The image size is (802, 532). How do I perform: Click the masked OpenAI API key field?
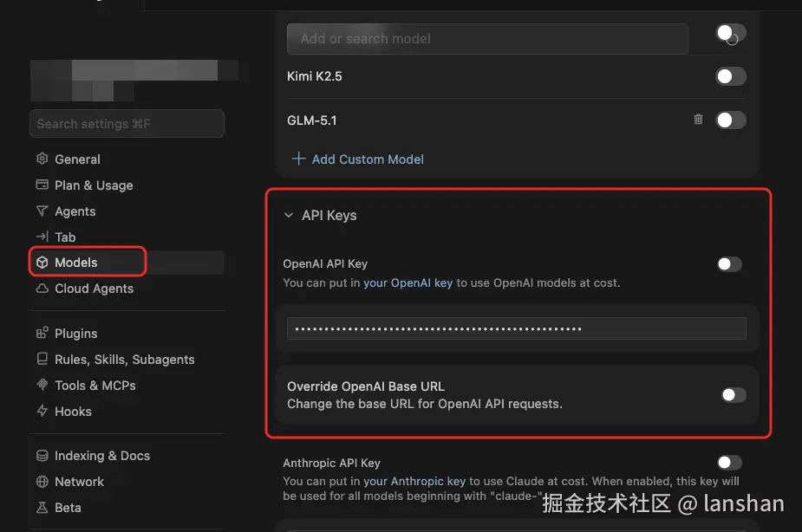(517, 328)
